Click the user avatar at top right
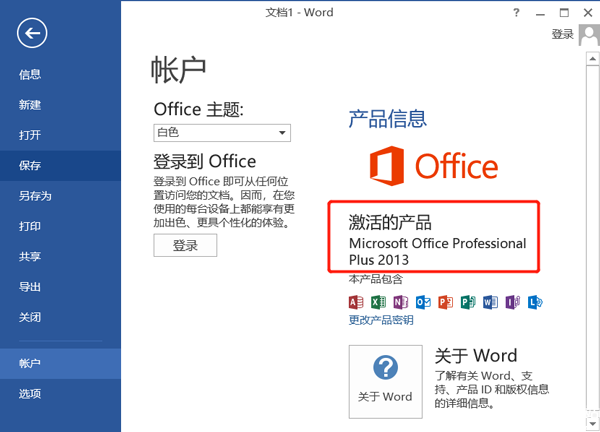The height and width of the screenshot is (432, 600). pyautogui.click(x=589, y=34)
